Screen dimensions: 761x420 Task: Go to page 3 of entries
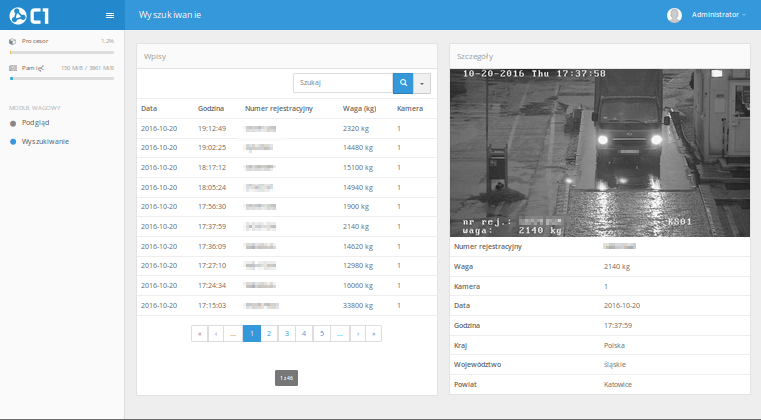[286, 333]
